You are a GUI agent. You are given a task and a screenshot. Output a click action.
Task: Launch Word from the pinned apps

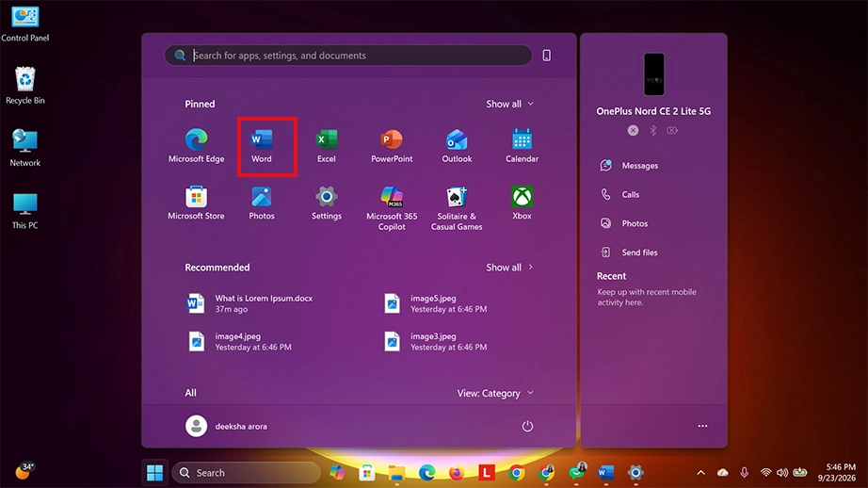(262, 146)
